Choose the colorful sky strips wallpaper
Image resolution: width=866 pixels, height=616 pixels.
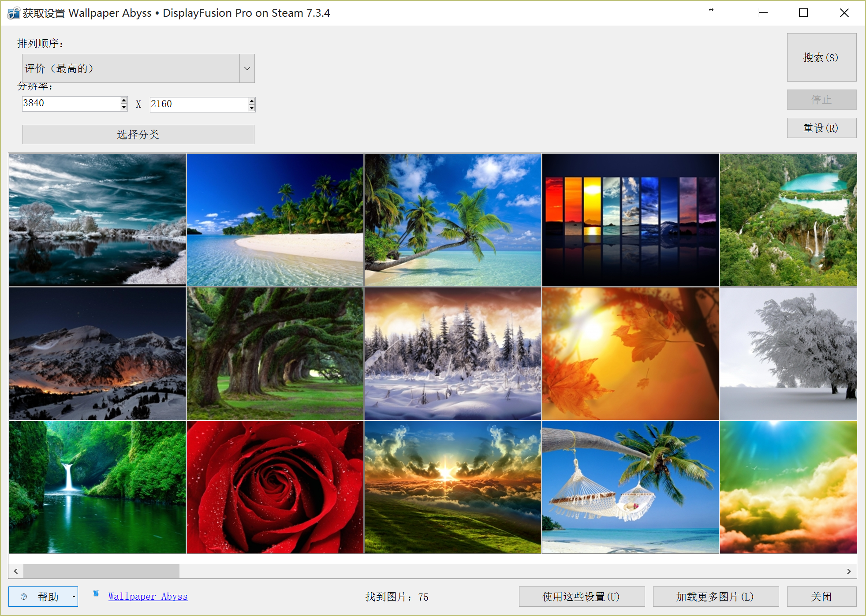(x=630, y=220)
